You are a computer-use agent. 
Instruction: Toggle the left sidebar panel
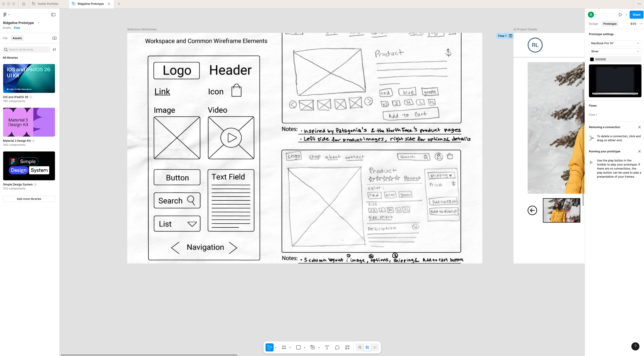point(53,15)
